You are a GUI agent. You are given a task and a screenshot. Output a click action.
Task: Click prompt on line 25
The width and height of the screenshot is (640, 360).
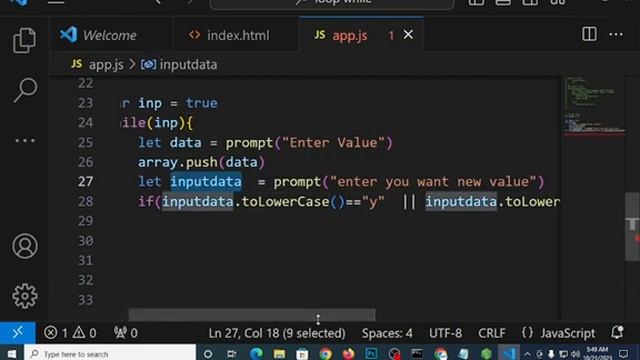pos(249,143)
